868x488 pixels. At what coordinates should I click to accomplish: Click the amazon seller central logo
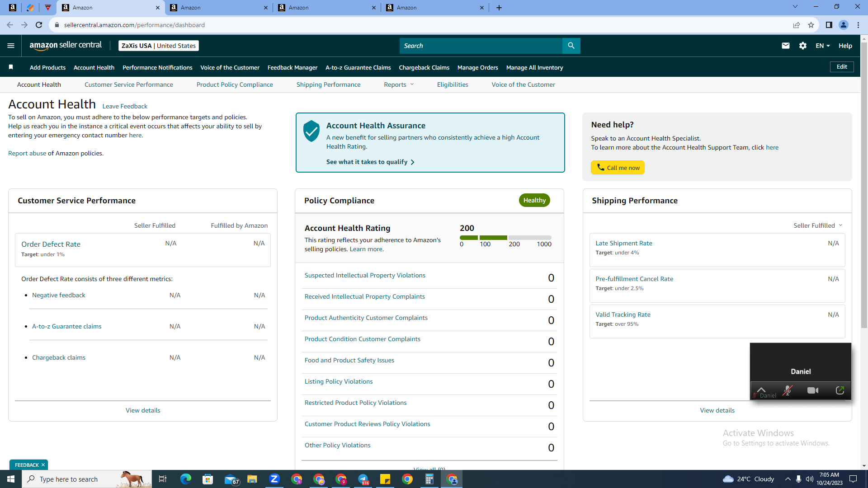point(66,45)
